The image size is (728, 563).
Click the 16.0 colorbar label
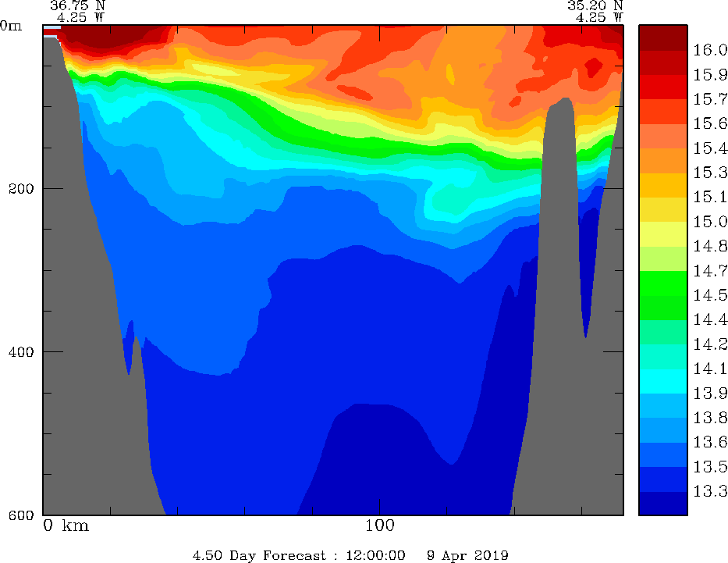[x=710, y=50]
